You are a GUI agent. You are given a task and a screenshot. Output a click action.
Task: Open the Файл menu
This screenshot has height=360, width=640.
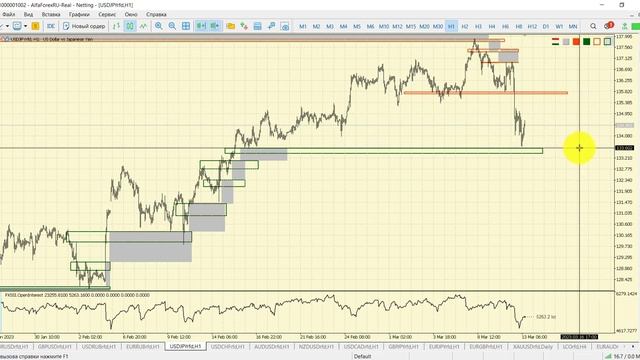tap(8, 14)
